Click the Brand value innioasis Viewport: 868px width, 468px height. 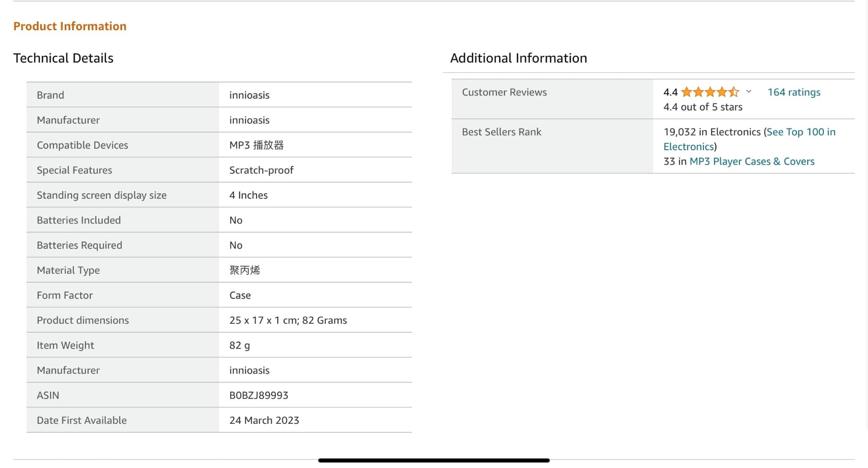tap(249, 95)
